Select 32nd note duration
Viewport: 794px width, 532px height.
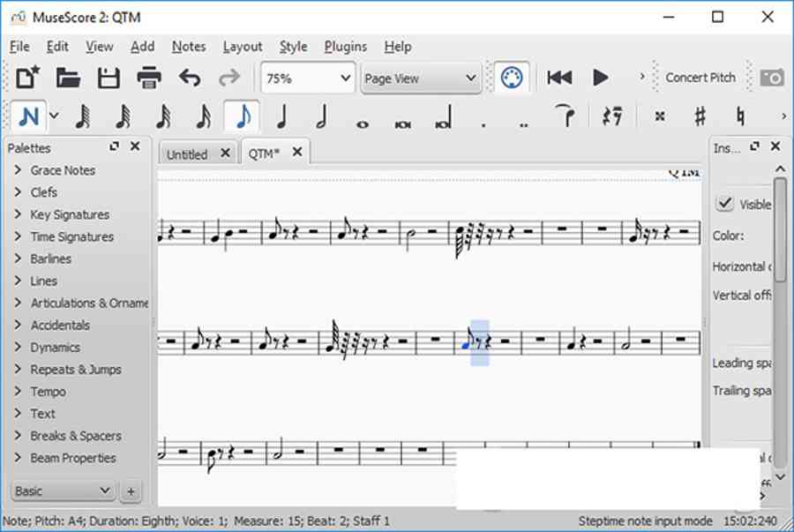pyautogui.click(x=123, y=116)
